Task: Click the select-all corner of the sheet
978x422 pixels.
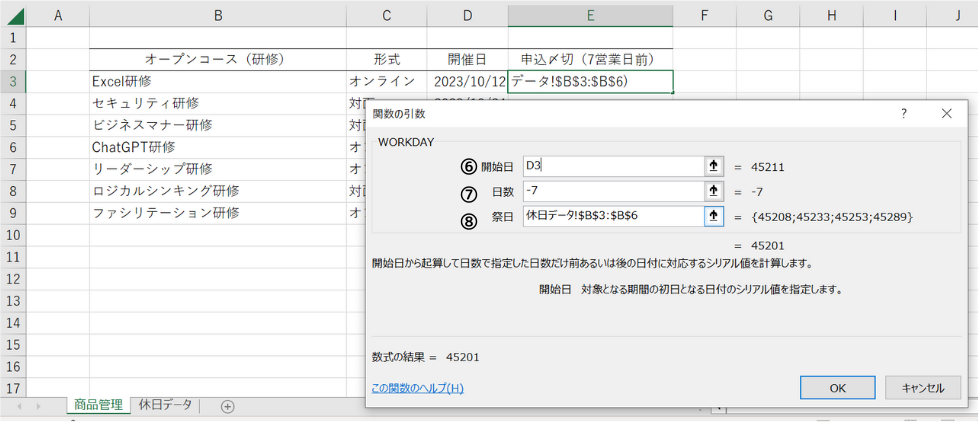Action: 13,14
